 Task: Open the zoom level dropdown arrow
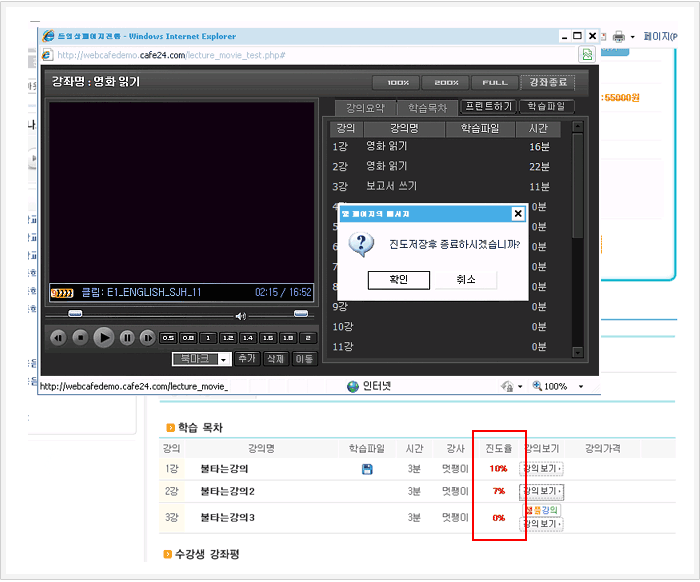pos(581,387)
